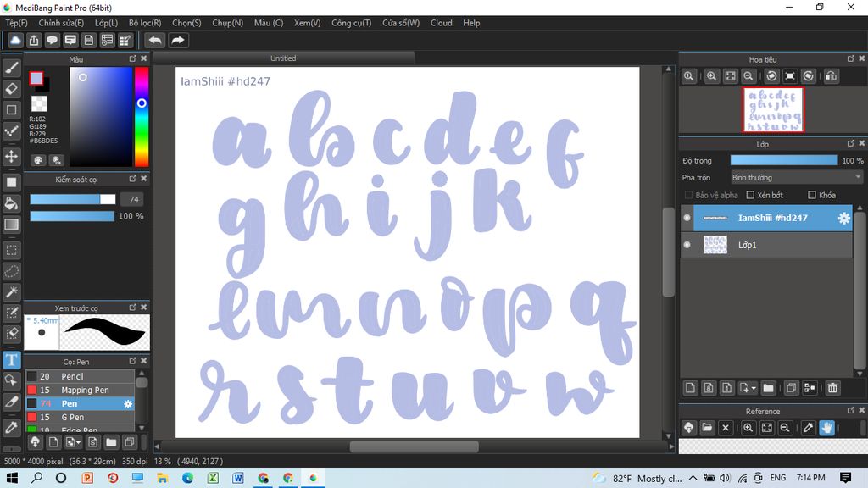868x488 pixels.
Task: Open layer settings gear for IamShiii layer
Action: pyautogui.click(x=843, y=218)
